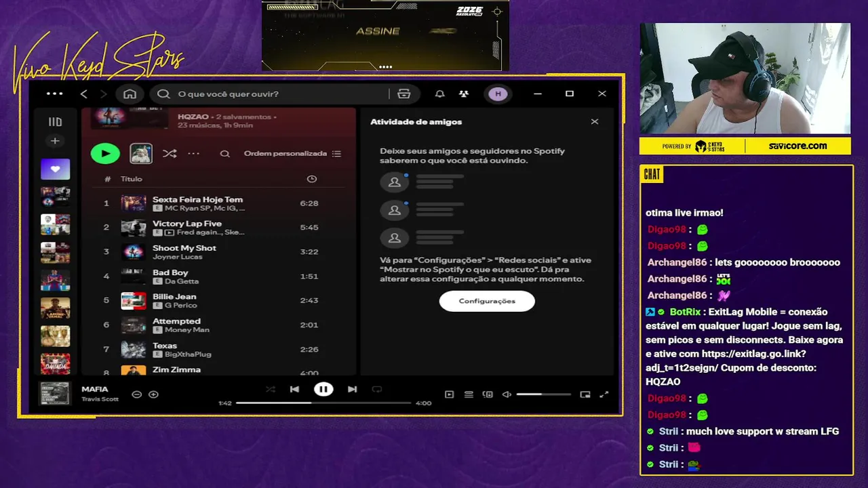Click the 'ASSINE' banner in top overlay
Screen dimensions: 868x488
point(378,31)
